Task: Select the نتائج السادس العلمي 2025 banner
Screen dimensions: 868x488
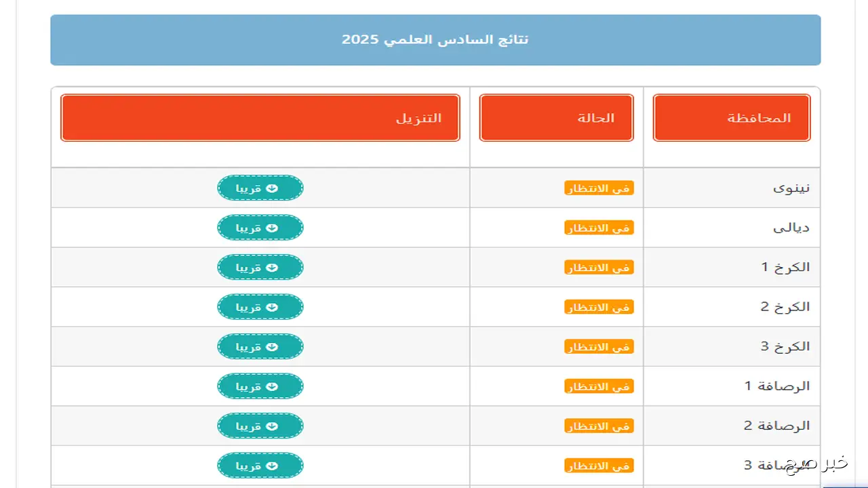Action: click(434, 41)
